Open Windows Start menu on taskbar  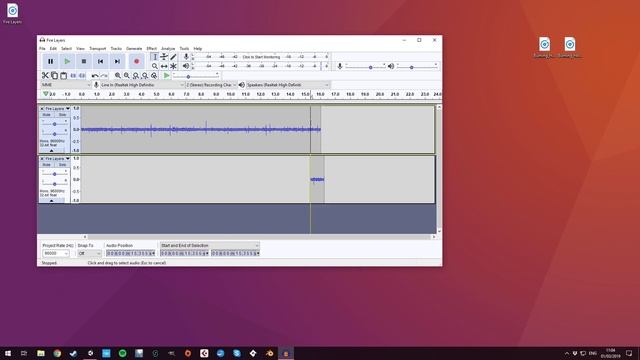tap(8, 353)
